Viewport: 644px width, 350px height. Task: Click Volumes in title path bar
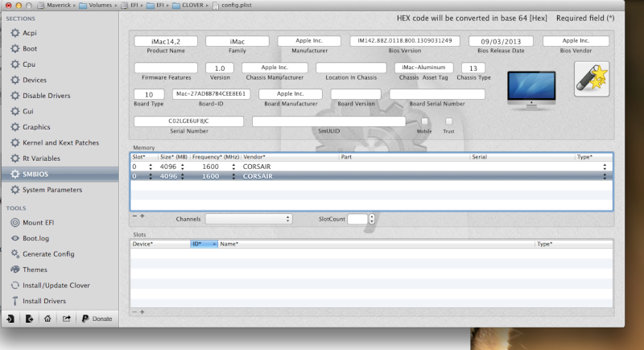95,6
